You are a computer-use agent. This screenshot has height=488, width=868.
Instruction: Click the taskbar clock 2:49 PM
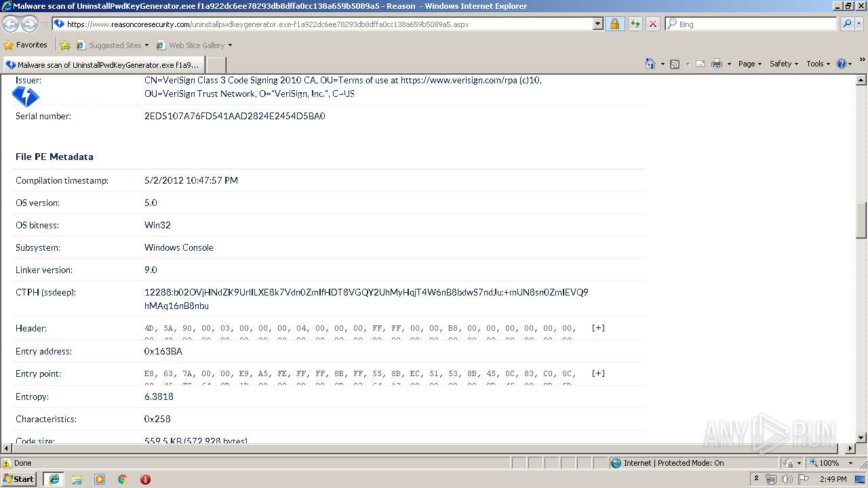coord(833,479)
